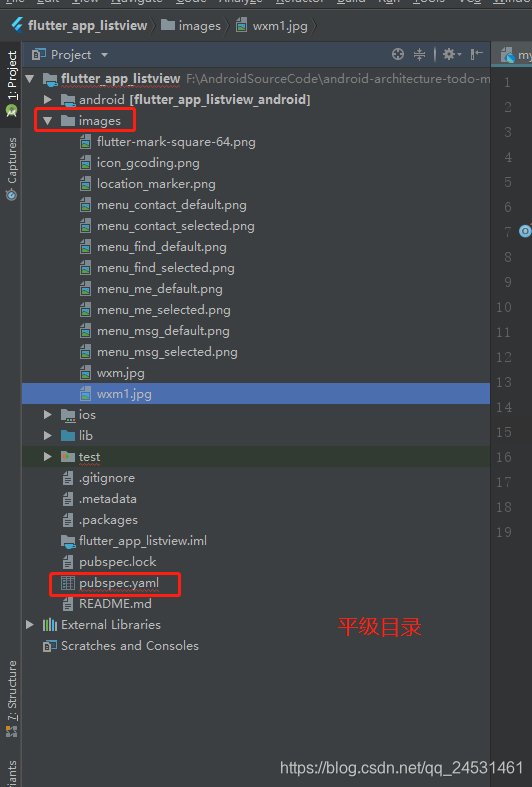Click the images folder icon in tree
532x787 pixels.
tap(68, 121)
